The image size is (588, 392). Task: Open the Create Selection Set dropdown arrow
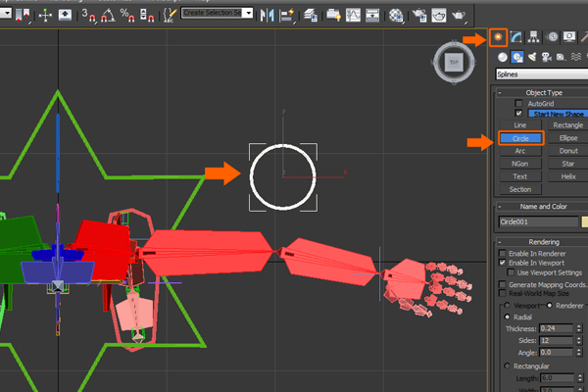coord(249,13)
